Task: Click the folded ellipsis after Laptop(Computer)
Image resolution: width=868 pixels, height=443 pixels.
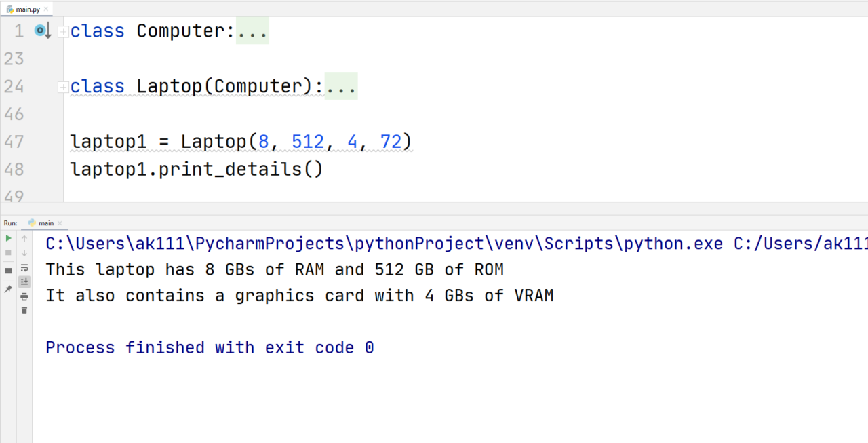Action: click(341, 86)
